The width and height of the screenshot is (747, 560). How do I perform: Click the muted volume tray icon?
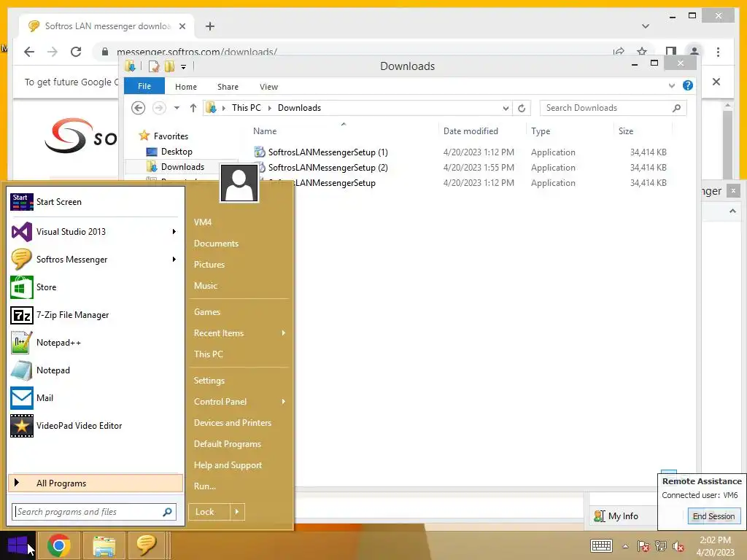click(678, 546)
